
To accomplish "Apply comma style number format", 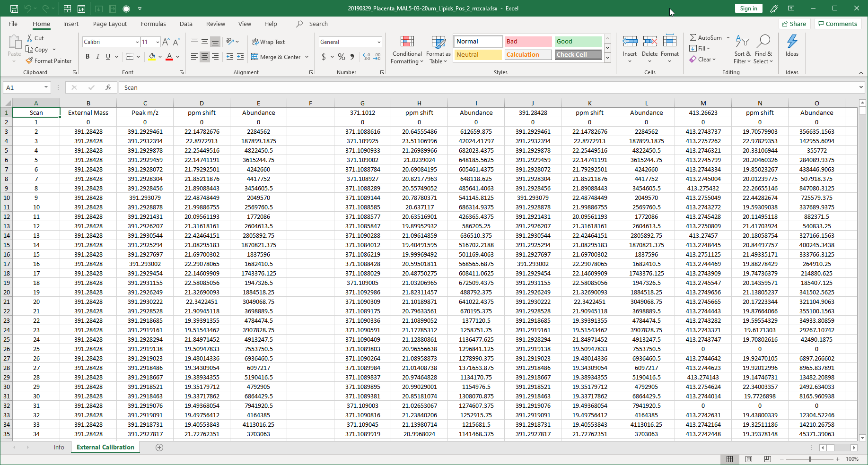I will pos(352,57).
